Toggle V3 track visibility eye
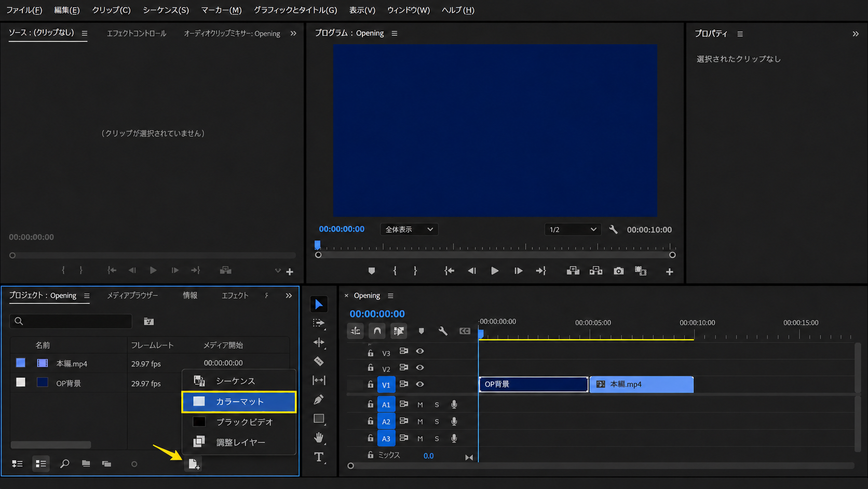868x489 pixels. [420, 351]
